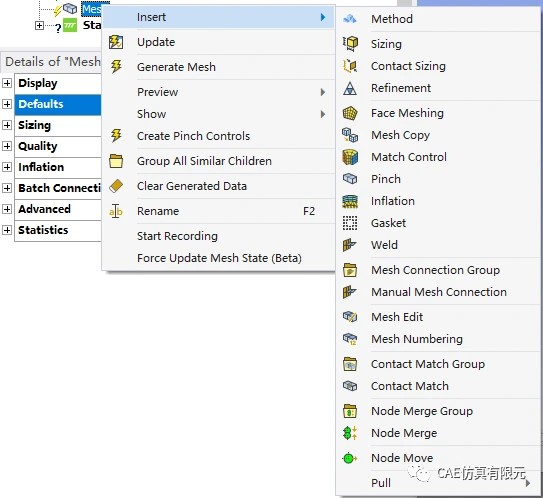Expand the Statistics details section

7,230
